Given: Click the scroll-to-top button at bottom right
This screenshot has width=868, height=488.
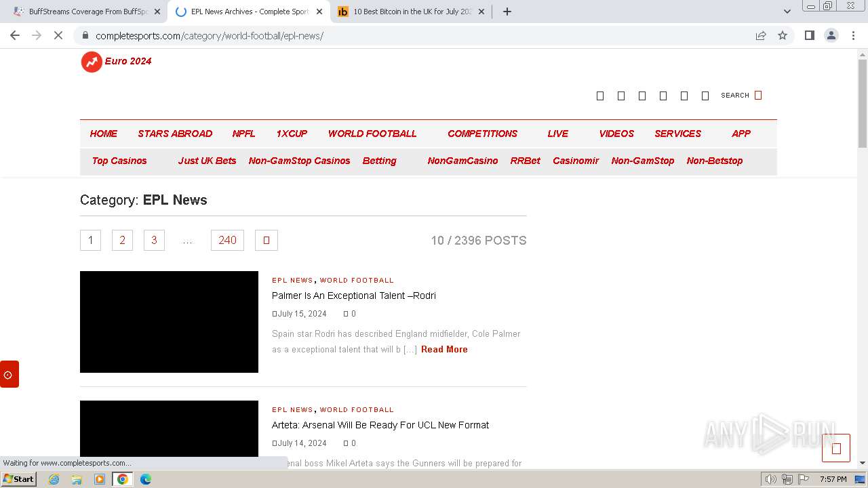Looking at the screenshot, I should click(x=835, y=448).
